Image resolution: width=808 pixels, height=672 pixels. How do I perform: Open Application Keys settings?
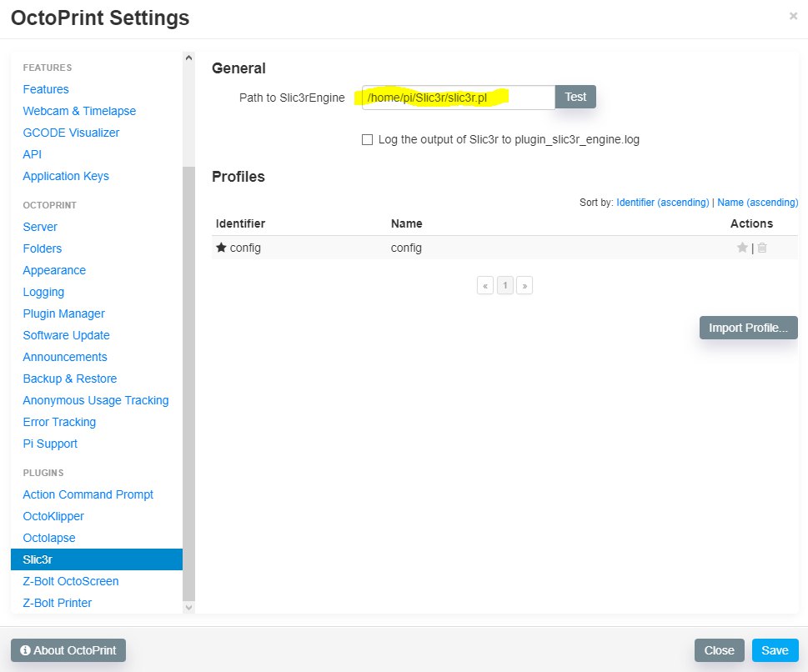(66, 176)
